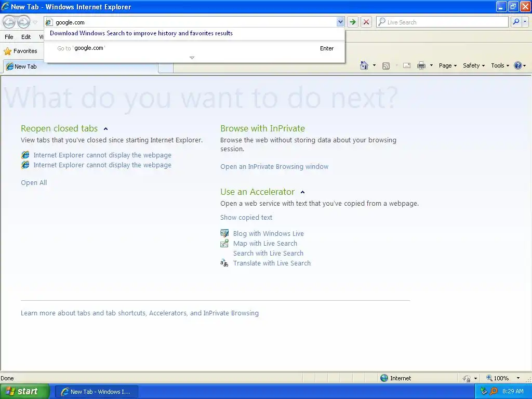532x399 pixels.
Task: Open the zoom level dropdown arrow
Action: [518, 378]
